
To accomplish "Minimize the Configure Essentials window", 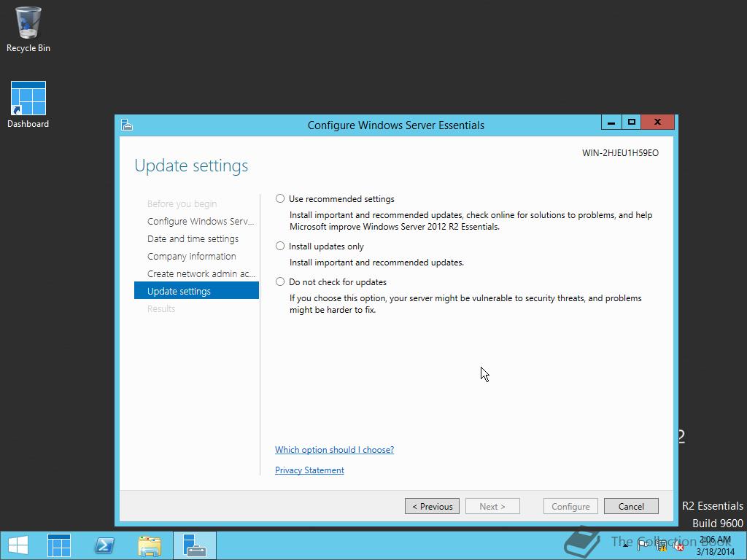I will point(611,122).
